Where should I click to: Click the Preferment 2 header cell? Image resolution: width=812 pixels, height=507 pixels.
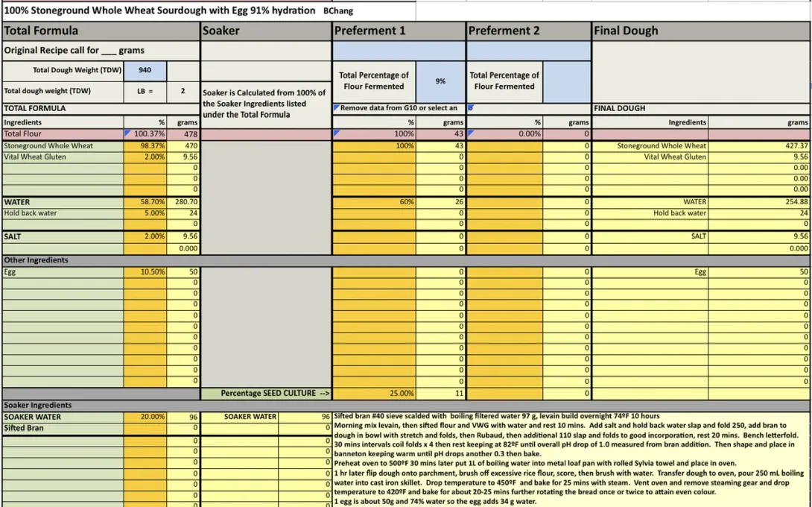[x=529, y=31]
